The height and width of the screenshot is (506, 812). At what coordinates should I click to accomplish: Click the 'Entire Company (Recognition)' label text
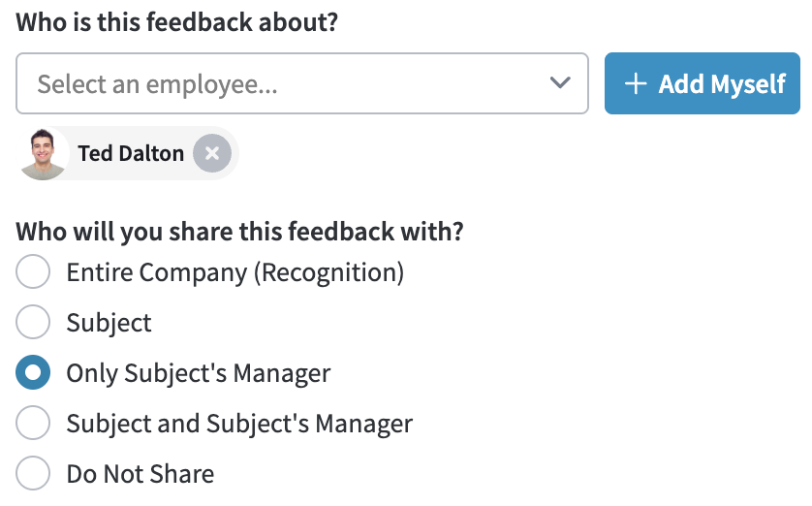pos(235,272)
